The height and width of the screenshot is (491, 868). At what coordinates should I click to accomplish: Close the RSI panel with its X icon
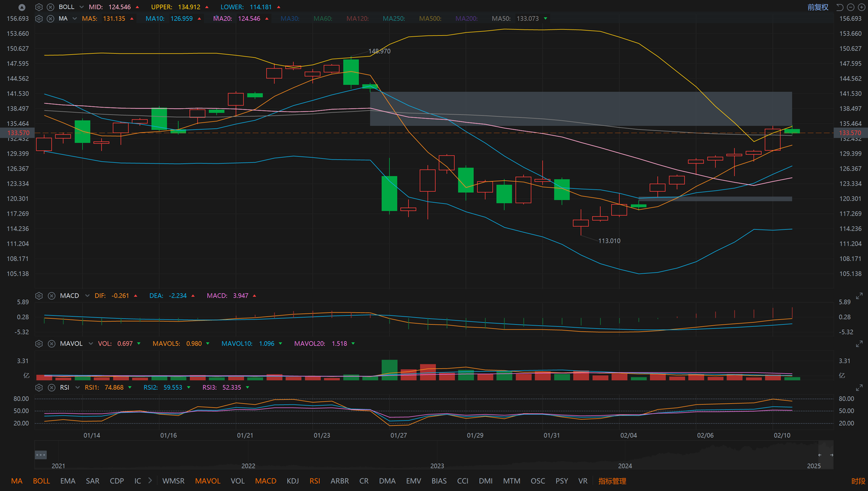(x=51, y=388)
